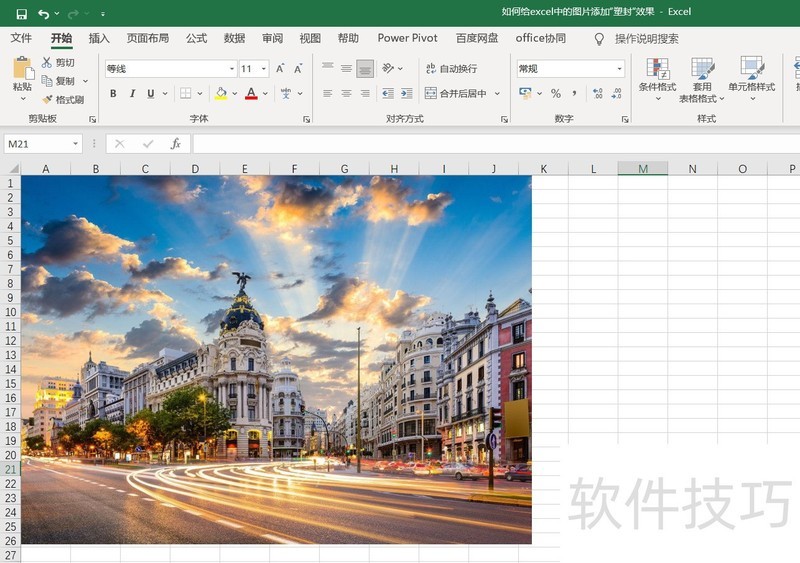The height and width of the screenshot is (563, 800).
Task: Open the 单元格样式 cell styles menu
Action: point(752,79)
